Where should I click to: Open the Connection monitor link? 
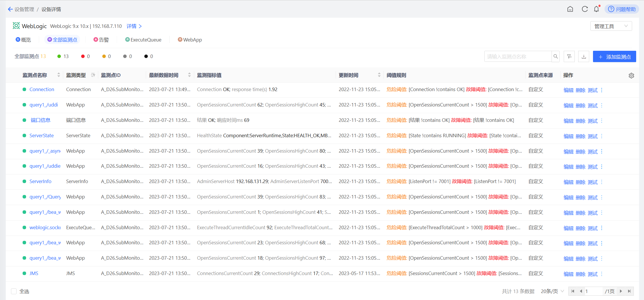pos(42,89)
